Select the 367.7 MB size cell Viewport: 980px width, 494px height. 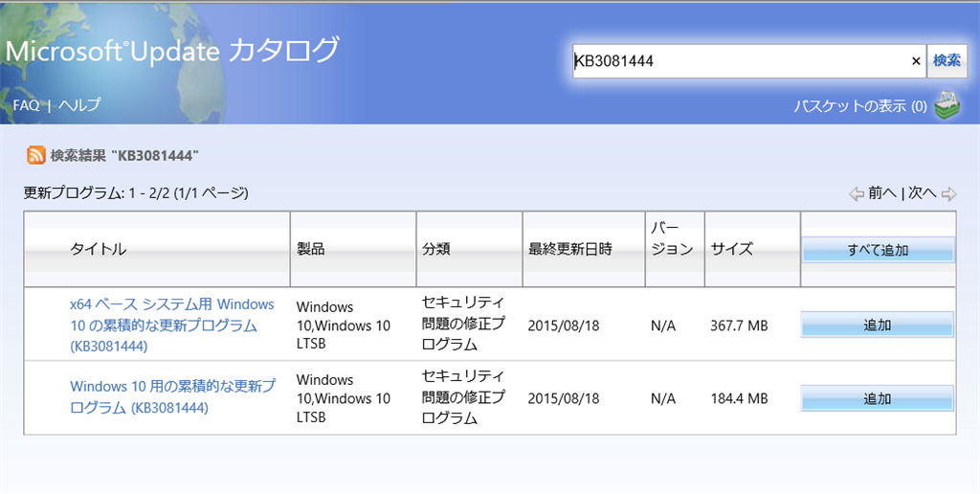click(x=739, y=326)
